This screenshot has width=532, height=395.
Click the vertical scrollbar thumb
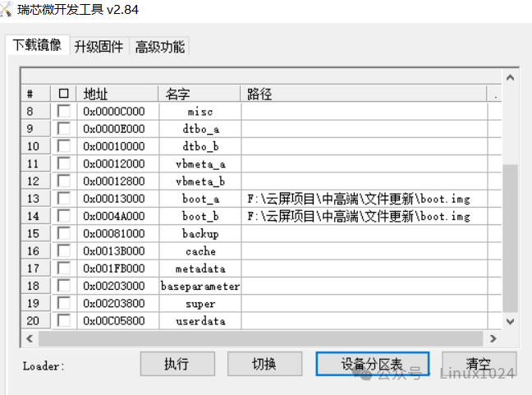(x=510, y=238)
